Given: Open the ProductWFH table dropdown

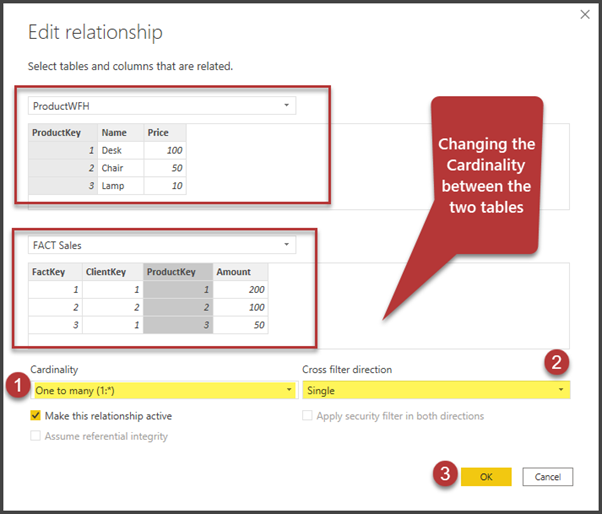Looking at the screenshot, I should pos(162,106).
